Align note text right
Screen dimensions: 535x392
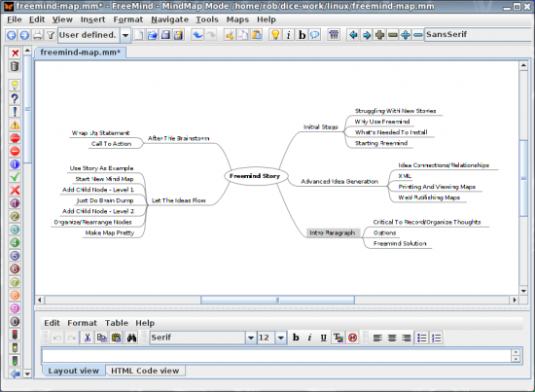point(406,338)
